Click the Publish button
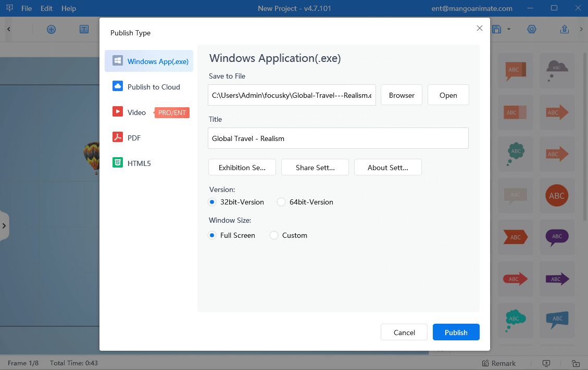Screen dimensions: 588x370 pos(456,332)
